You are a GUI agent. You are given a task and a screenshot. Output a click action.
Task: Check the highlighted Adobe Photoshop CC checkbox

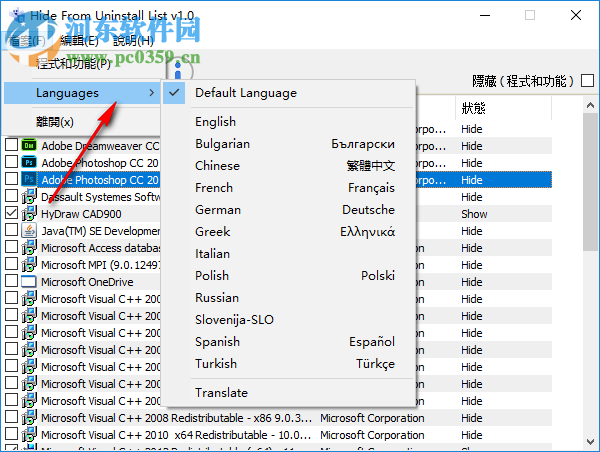coord(11,179)
